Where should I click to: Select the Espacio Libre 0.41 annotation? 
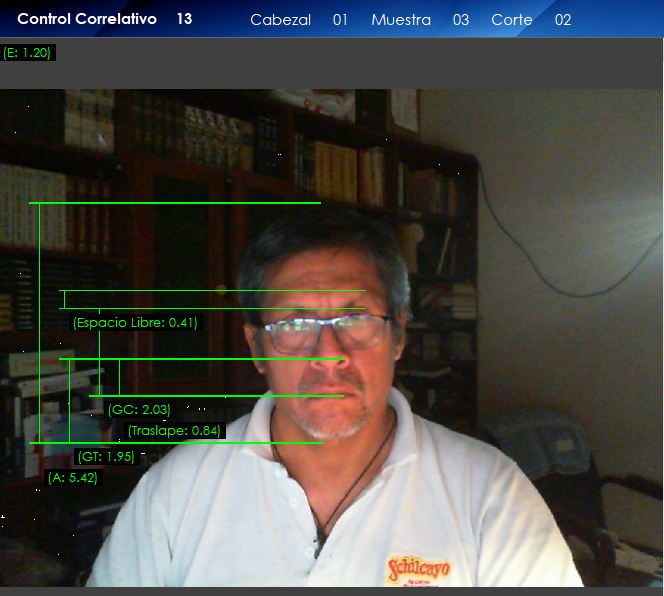click(135, 323)
